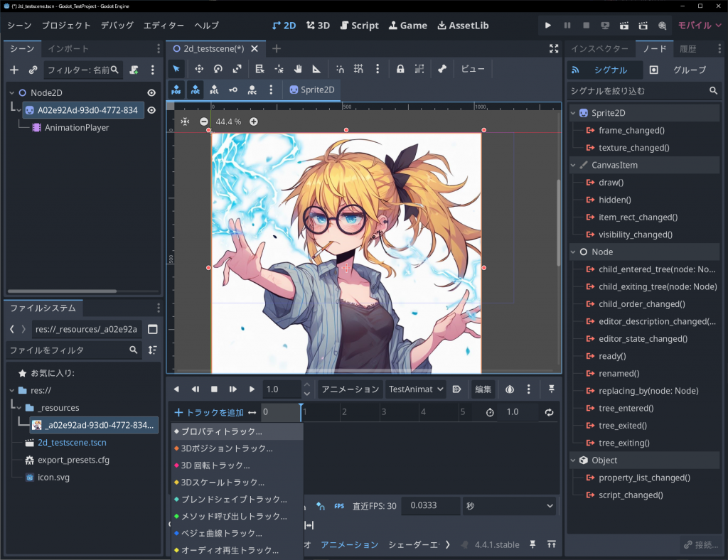Lock the selected node with padlock icon
Viewport: 728px width, 560px height.
coord(400,69)
